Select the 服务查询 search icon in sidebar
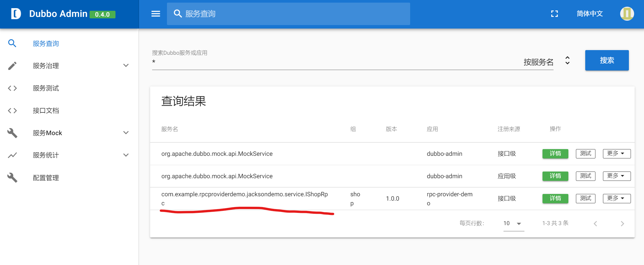644x265 pixels. pyautogui.click(x=12, y=43)
